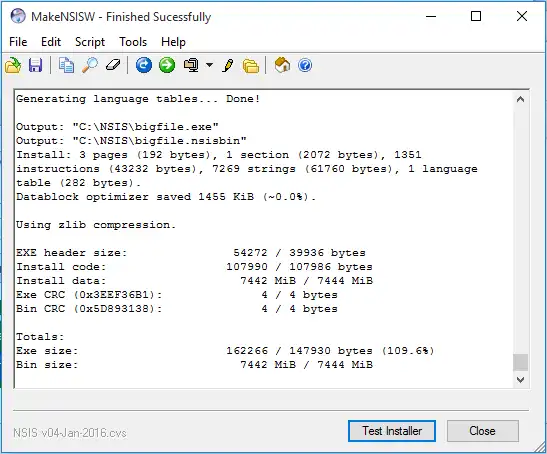Screen dimensions: 547x454
Task: Click the 'Bin size:' log line
Action: coord(194,365)
